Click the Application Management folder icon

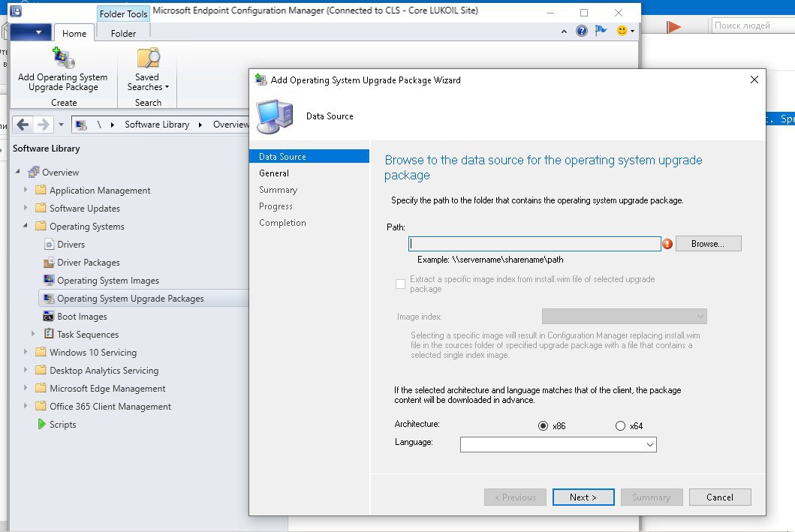click(x=41, y=190)
